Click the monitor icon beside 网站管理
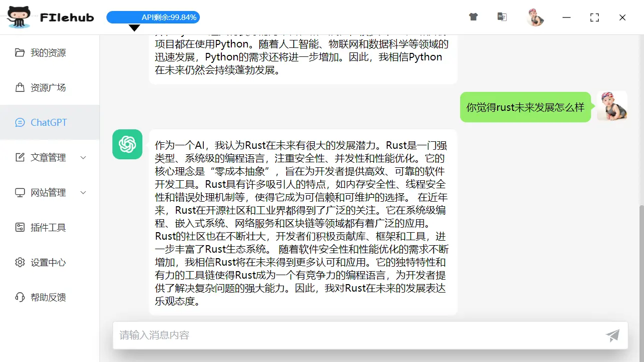This screenshot has height=362, width=644. 20,192
